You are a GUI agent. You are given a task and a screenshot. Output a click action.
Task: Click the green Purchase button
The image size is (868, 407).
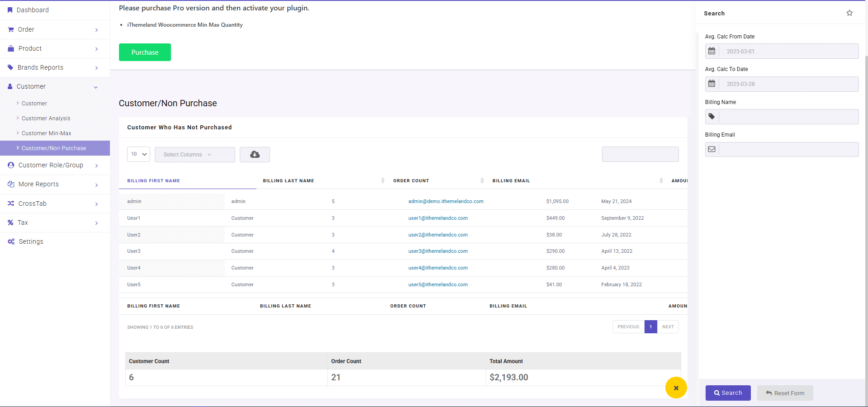[x=145, y=52]
